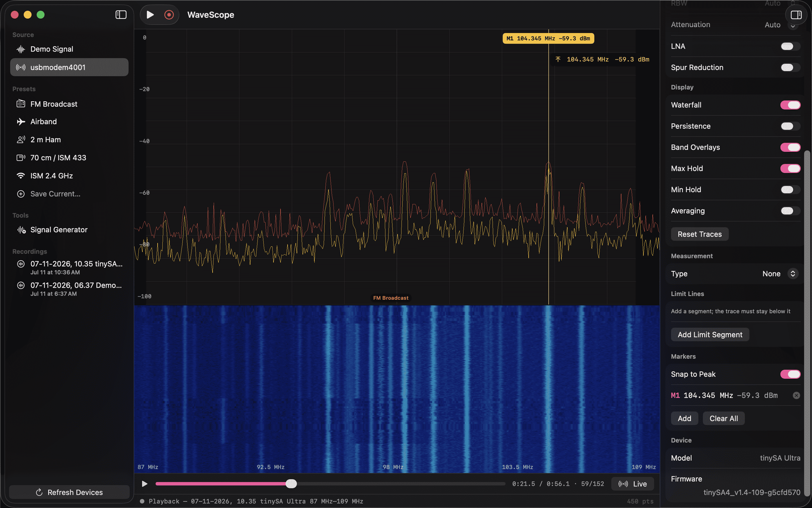Enable Spur Reduction
Screen dimensions: 812x508
790,67
